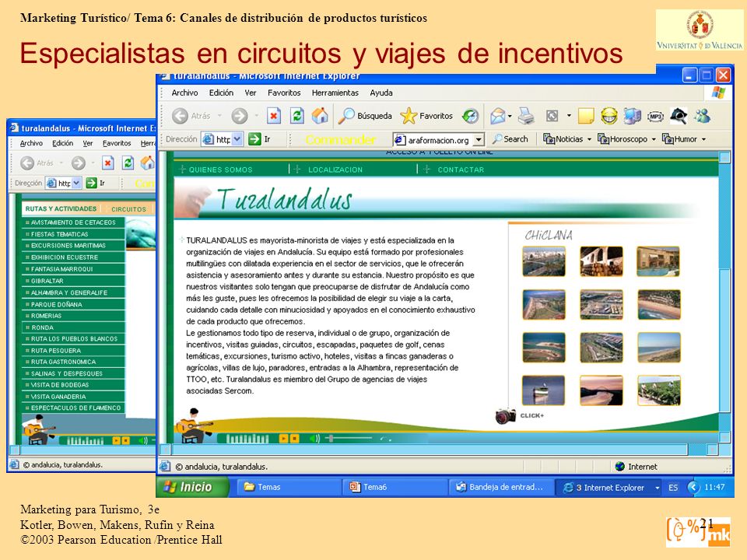Open Favoritos star button in front window
The image size is (747, 560).
point(426,116)
